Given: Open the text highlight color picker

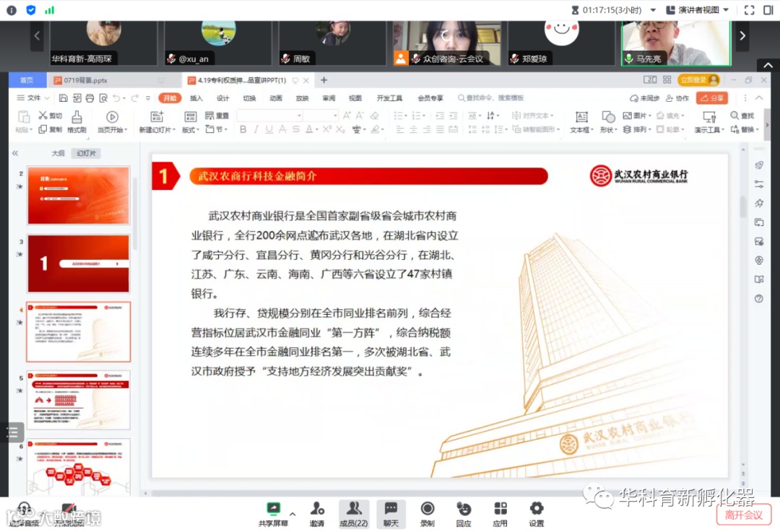Looking at the screenshot, I should [377, 129].
